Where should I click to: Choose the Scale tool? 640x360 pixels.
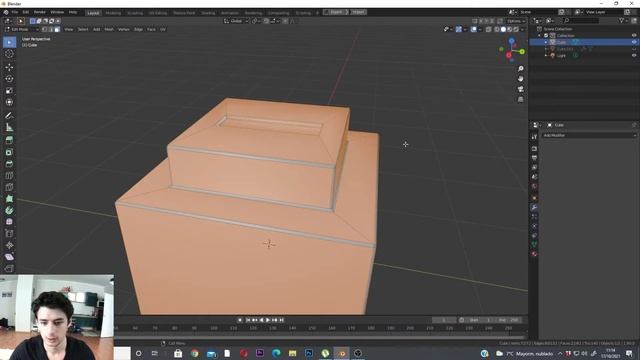pos(9,91)
